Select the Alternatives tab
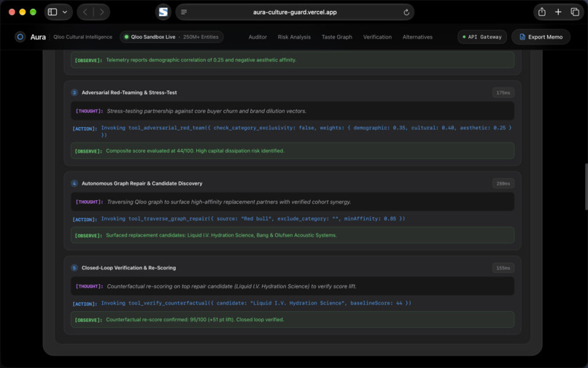 click(417, 37)
